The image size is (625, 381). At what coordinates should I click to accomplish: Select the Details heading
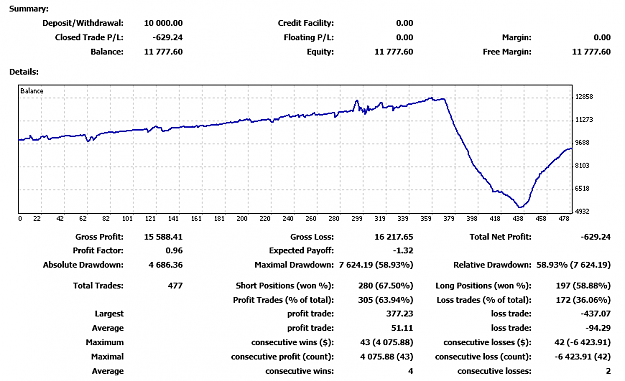coord(24,72)
